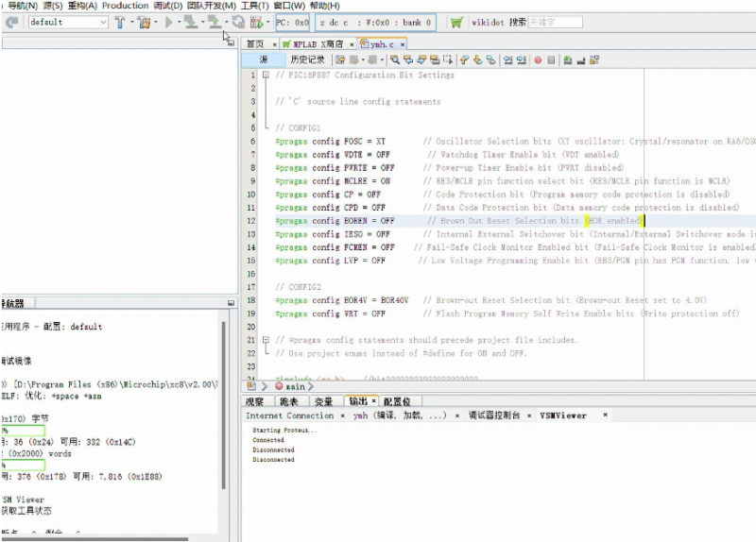
Task: Close the MPLAB X商店 tab
Action: tap(352, 43)
